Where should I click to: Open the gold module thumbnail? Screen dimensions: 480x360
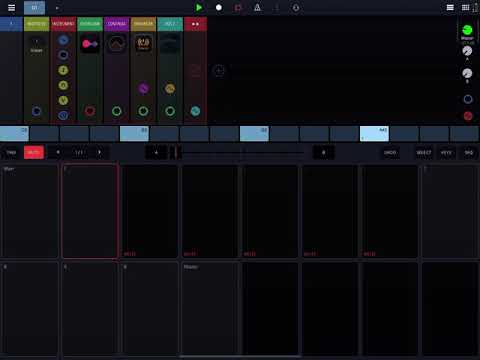coord(143,44)
